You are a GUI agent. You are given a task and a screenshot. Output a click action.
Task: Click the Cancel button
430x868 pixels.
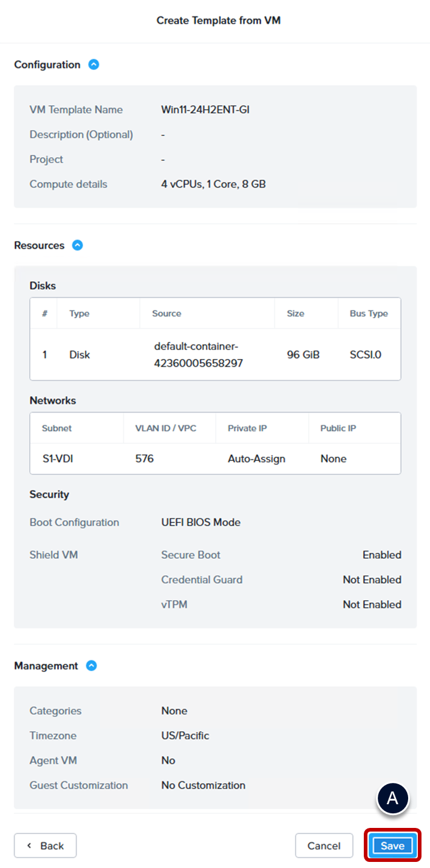click(x=324, y=846)
